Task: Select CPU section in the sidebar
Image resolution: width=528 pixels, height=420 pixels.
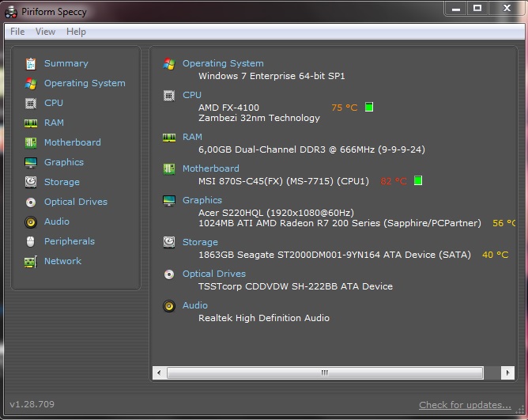Action: (x=54, y=103)
